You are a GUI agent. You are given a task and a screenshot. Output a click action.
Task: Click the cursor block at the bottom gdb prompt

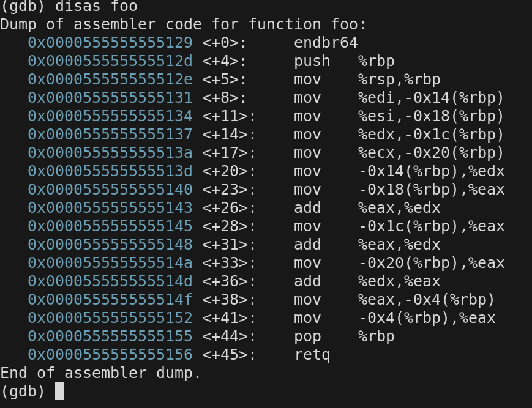point(59,391)
